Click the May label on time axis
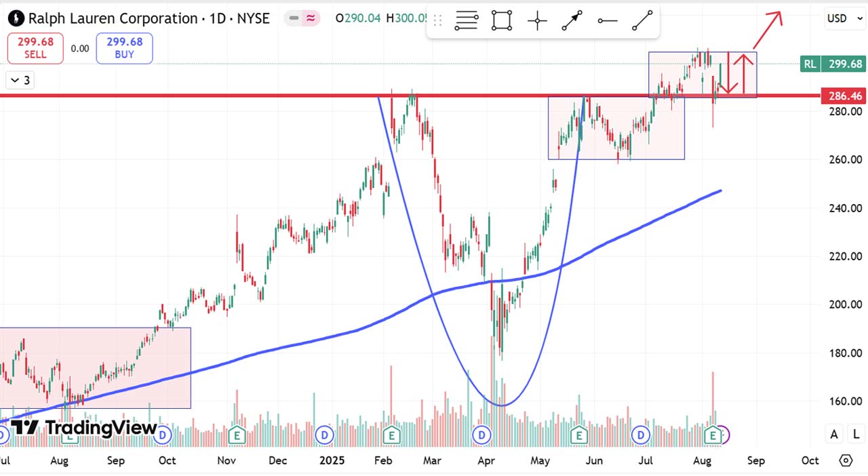The height and width of the screenshot is (476, 868). click(x=540, y=460)
